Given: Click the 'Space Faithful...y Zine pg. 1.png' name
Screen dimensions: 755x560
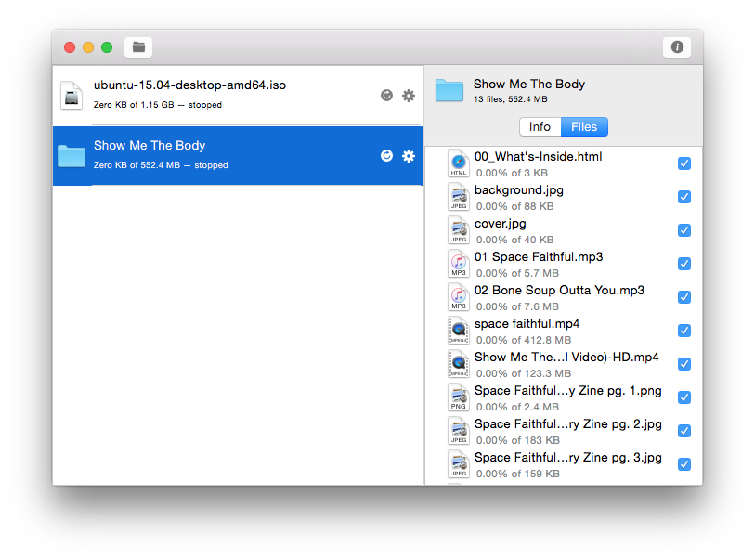Looking at the screenshot, I should point(567,390).
